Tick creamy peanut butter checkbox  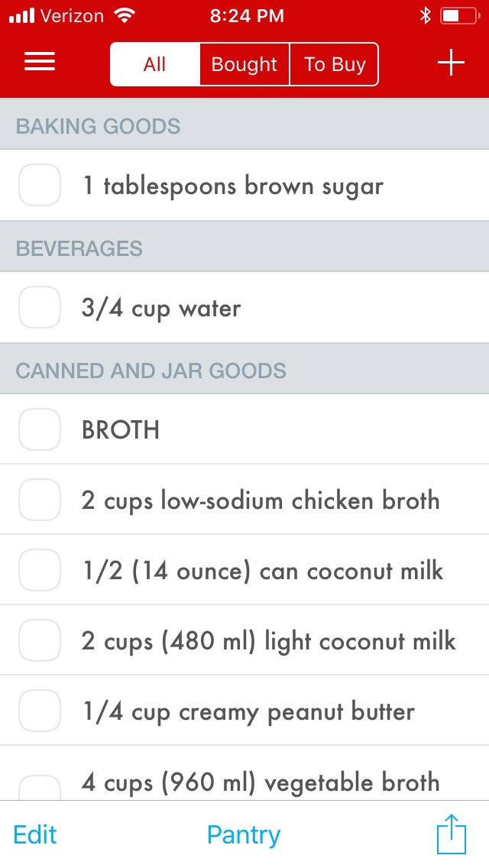pos(40,711)
